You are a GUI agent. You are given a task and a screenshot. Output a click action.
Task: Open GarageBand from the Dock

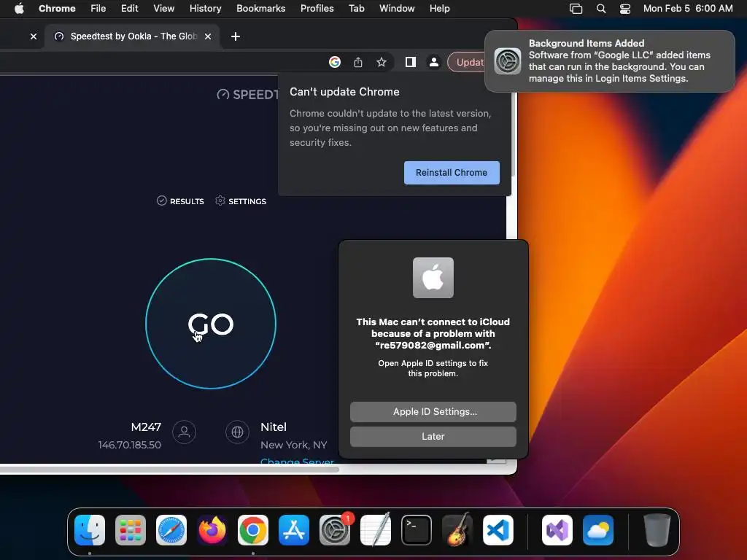(x=457, y=530)
